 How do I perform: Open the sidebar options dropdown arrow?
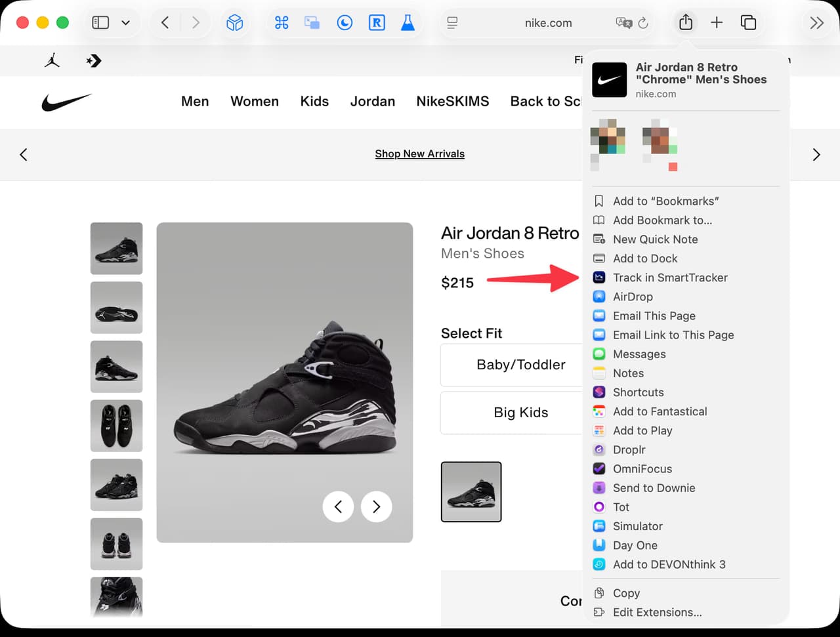click(x=125, y=23)
